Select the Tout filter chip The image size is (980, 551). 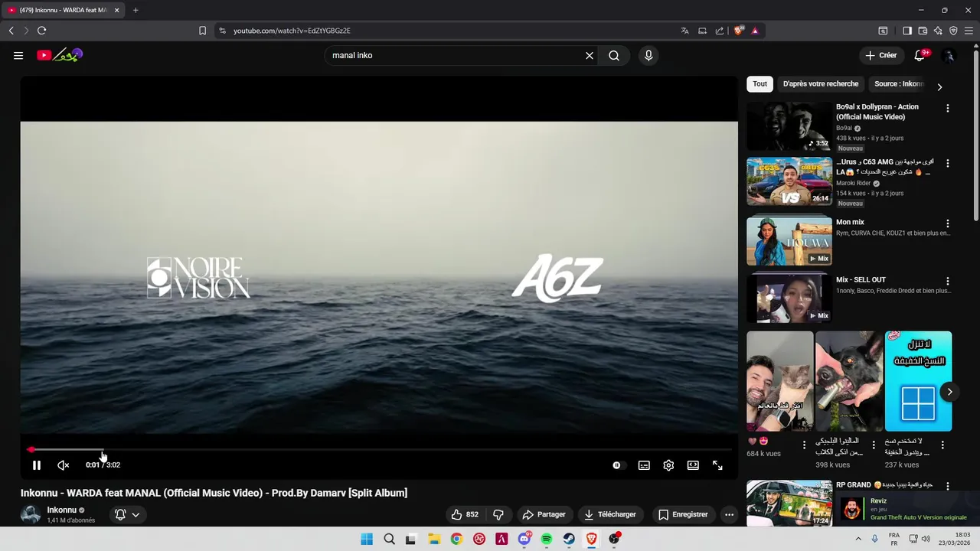point(759,84)
